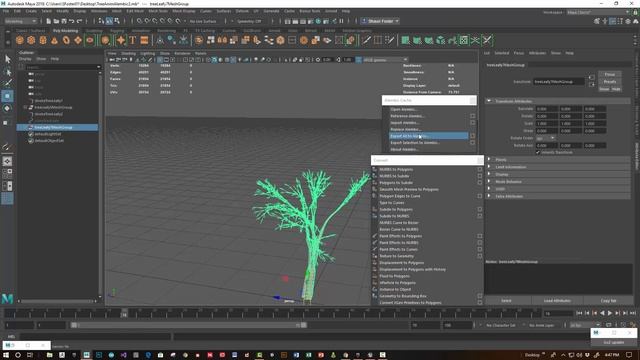The width and height of the screenshot is (640, 360).
Task: Open Windows Start button in taskbar
Action: tap(7, 355)
